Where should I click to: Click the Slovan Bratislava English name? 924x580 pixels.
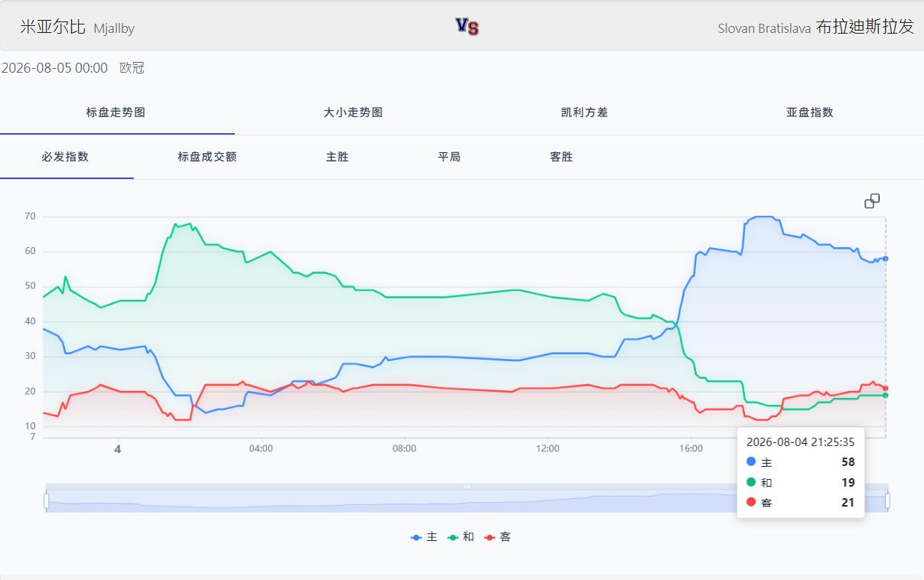[x=764, y=28]
